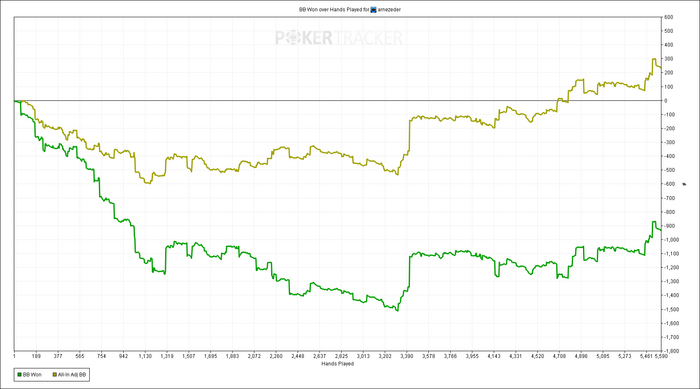700x389 pixels.
Task: Click the x-axis label 1,507
Action: pyautogui.click(x=189, y=356)
